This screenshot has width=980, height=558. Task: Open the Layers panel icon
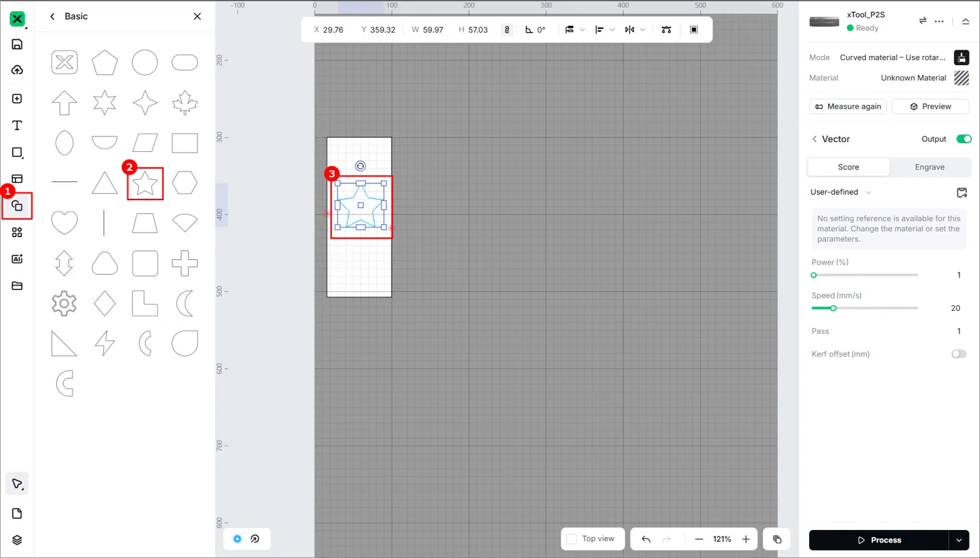(17, 540)
